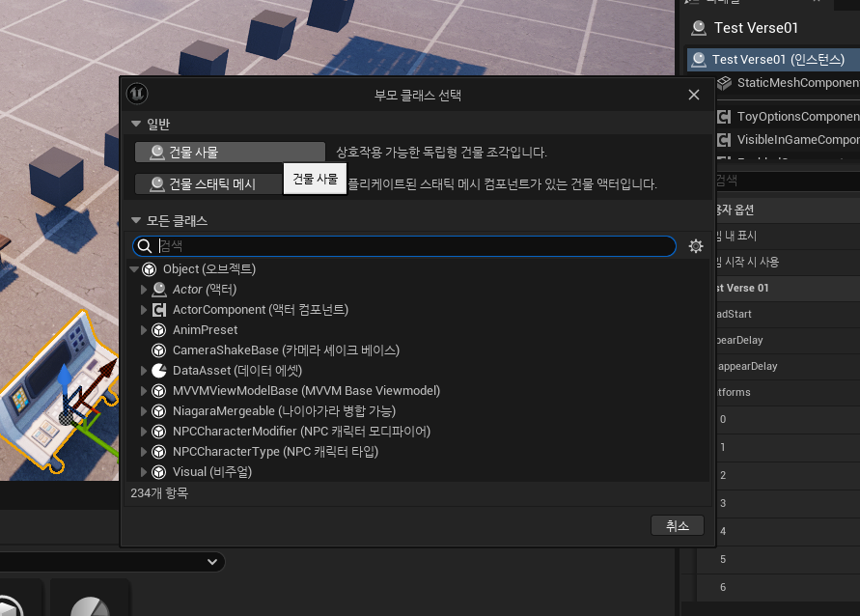Expand the Visual tree node
860x616 pixels.
coord(144,472)
